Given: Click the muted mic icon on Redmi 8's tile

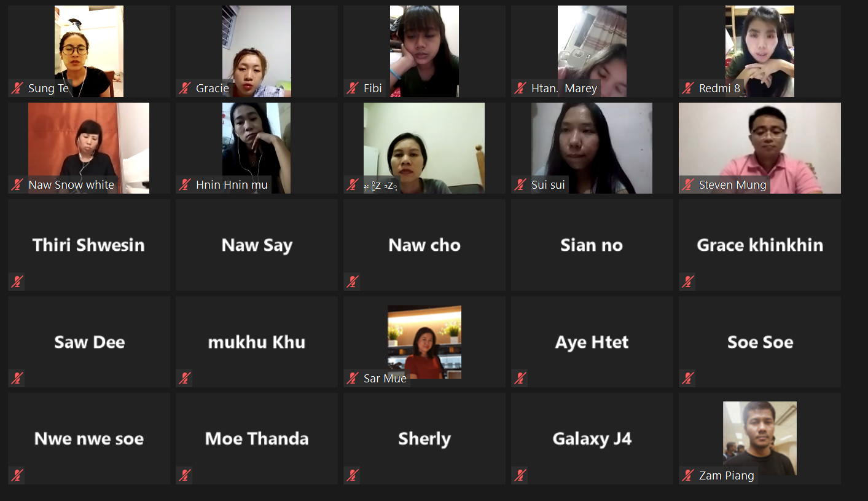Looking at the screenshot, I should [x=688, y=89].
